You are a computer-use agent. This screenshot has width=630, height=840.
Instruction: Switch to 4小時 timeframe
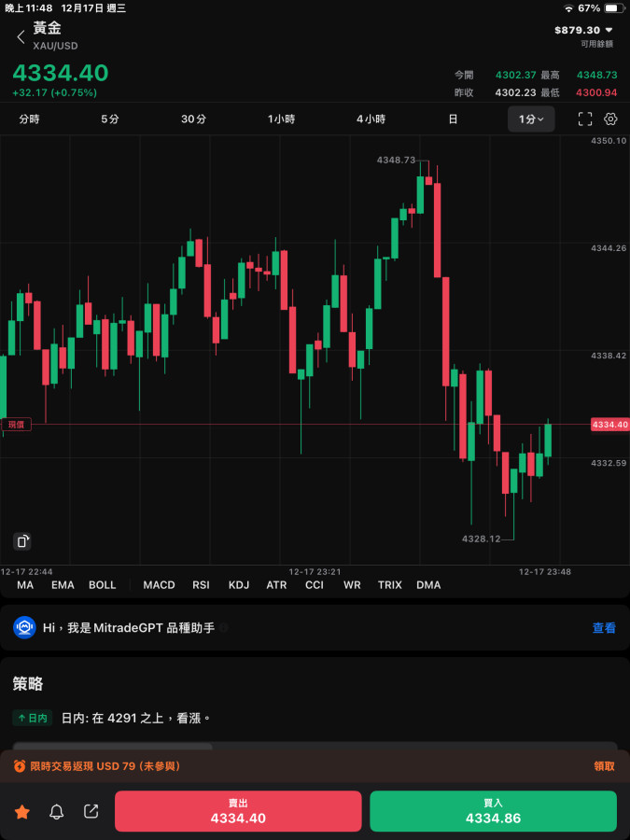point(371,119)
